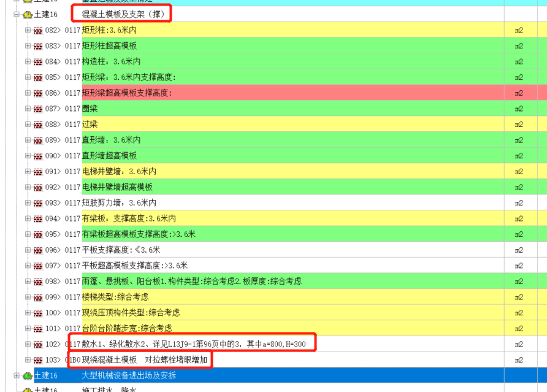Click the brick icon on row 098
Image resolution: width=547 pixels, height=392 pixels.
[x=38, y=282]
